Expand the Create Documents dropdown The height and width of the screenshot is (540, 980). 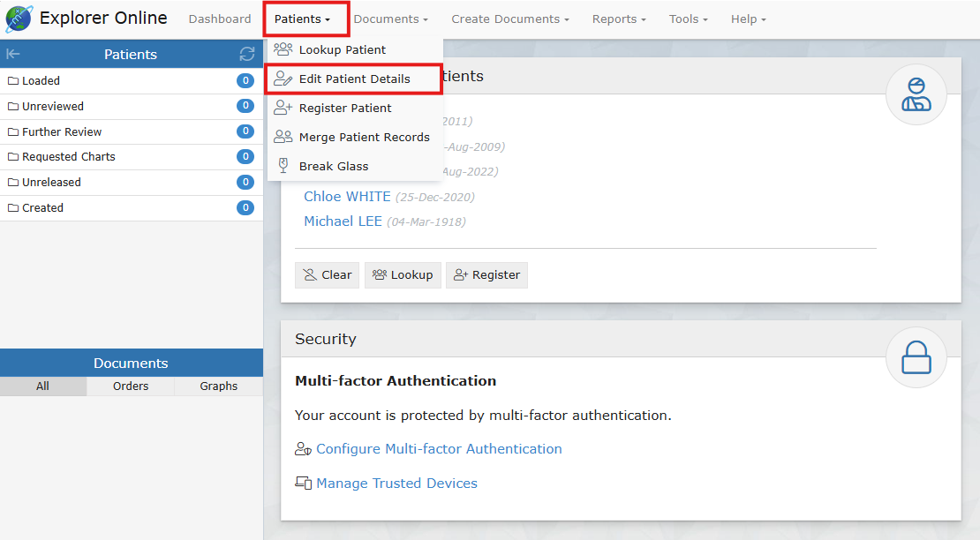click(509, 19)
